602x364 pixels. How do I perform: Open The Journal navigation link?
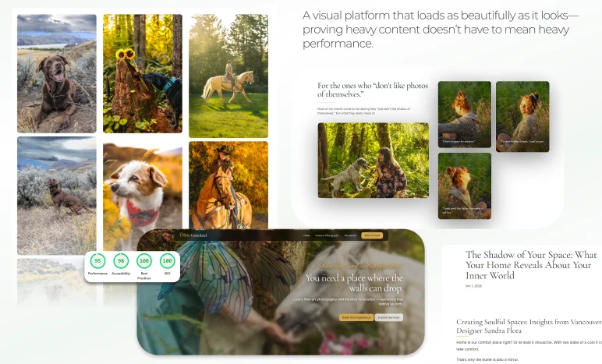[x=350, y=235]
